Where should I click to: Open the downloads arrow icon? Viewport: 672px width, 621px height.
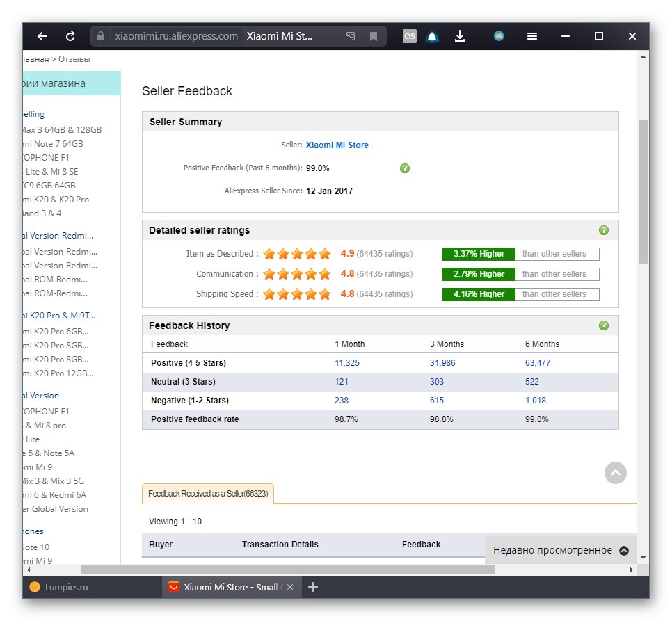point(459,36)
